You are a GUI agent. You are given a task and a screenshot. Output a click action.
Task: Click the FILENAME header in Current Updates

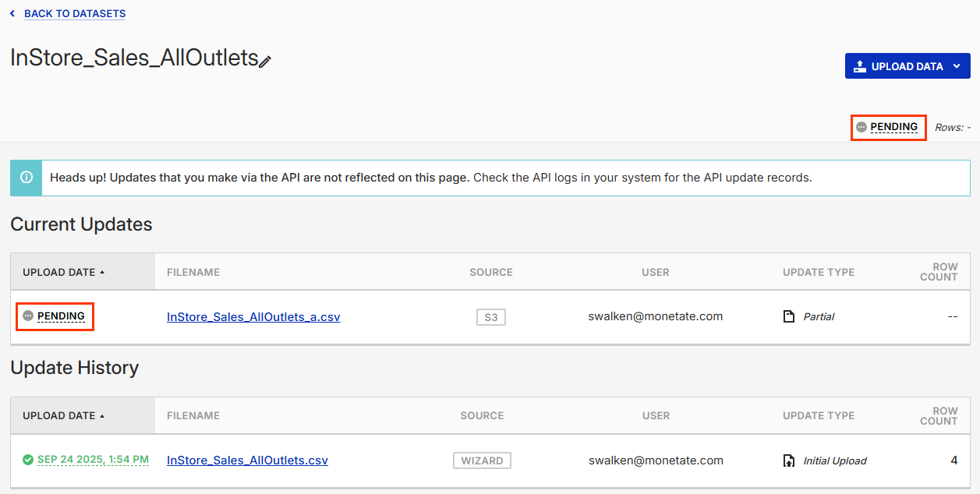coord(193,272)
